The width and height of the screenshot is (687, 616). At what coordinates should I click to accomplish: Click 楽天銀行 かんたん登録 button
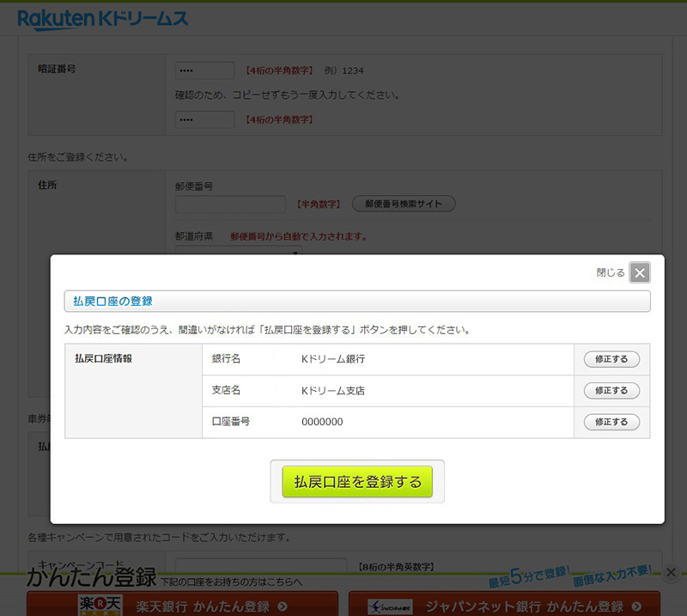[x=182, y=605]
